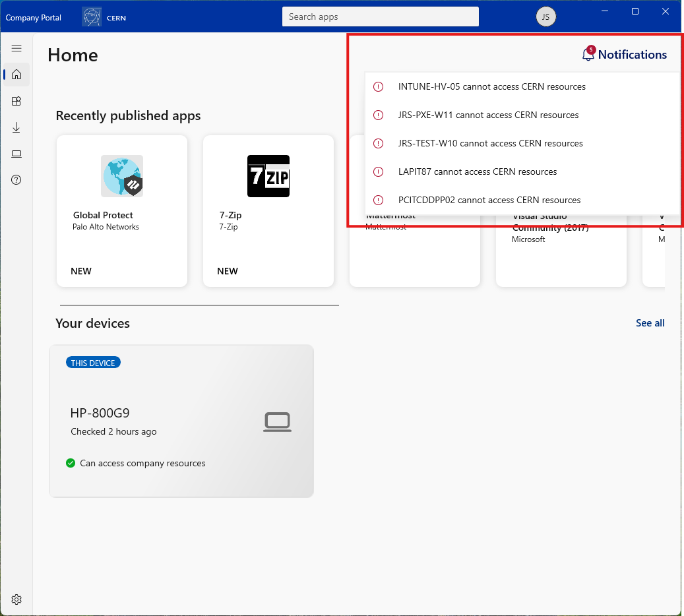Click the Global Protect app icon
The image size is (684, 616).
(122, 176)
